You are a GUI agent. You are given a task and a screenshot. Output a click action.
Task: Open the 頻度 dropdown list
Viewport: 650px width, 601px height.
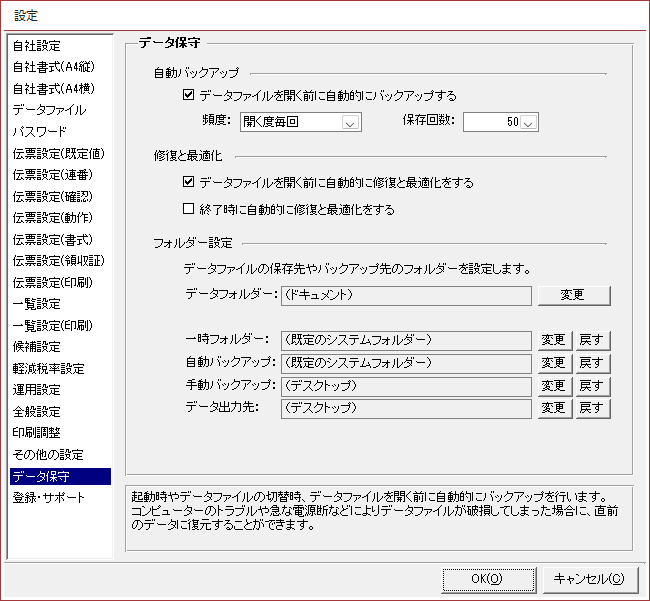click(x=350, y=123)
